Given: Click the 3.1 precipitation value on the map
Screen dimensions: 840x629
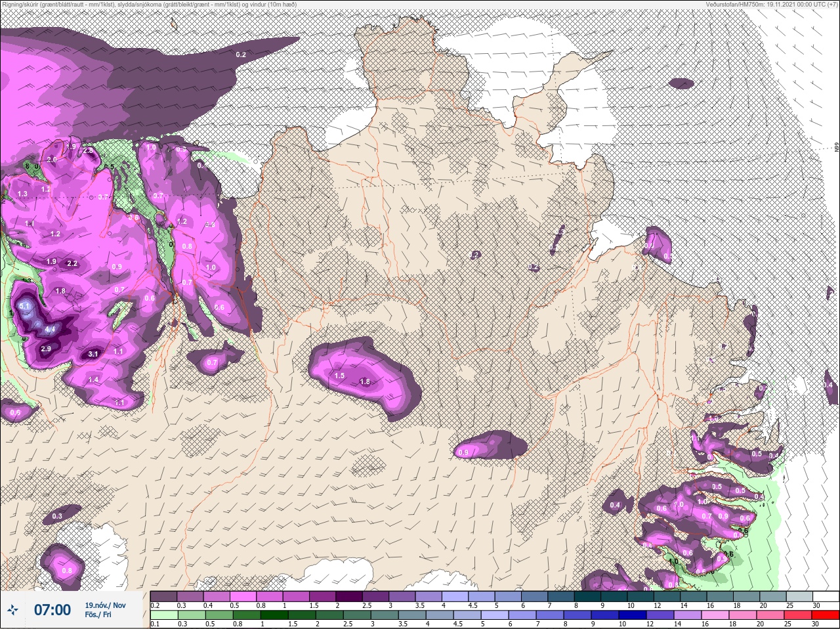Looking at the screenshot, I should [93, 354].
